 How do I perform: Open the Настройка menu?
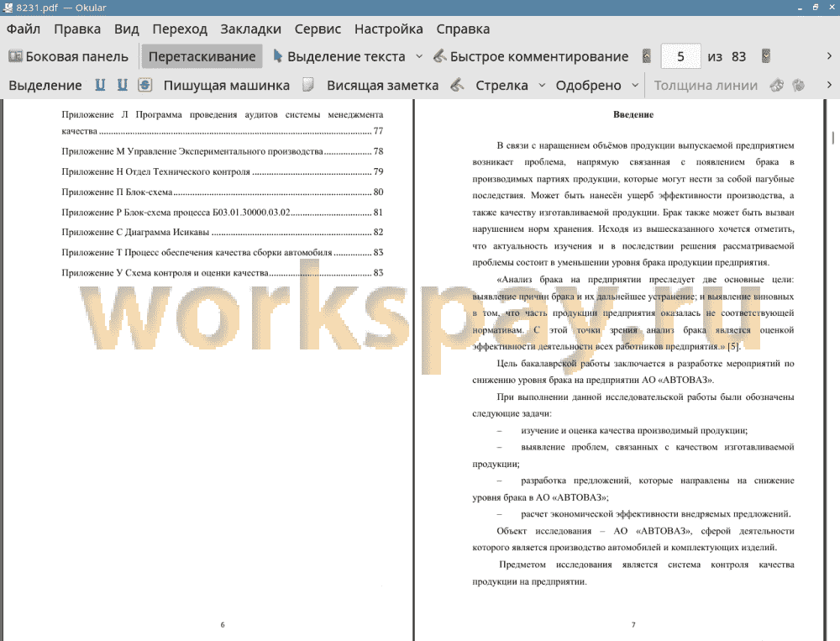pos(388,29)
